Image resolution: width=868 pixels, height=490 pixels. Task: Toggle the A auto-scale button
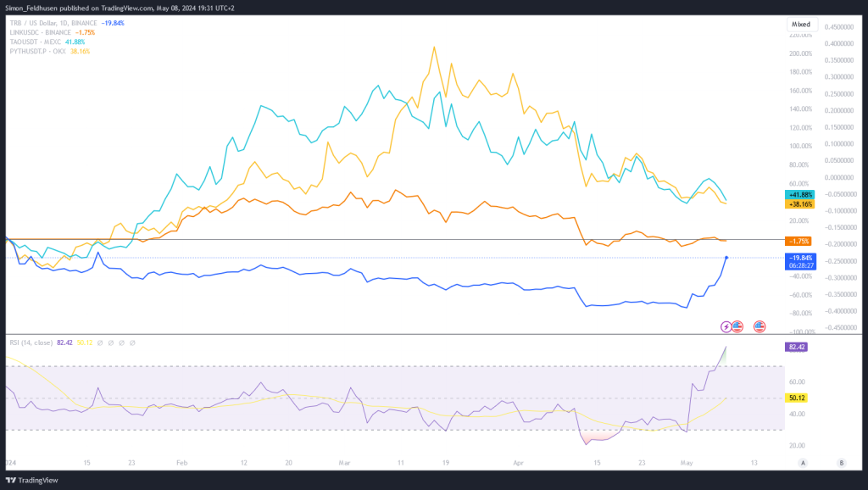[x=803, y=463]
